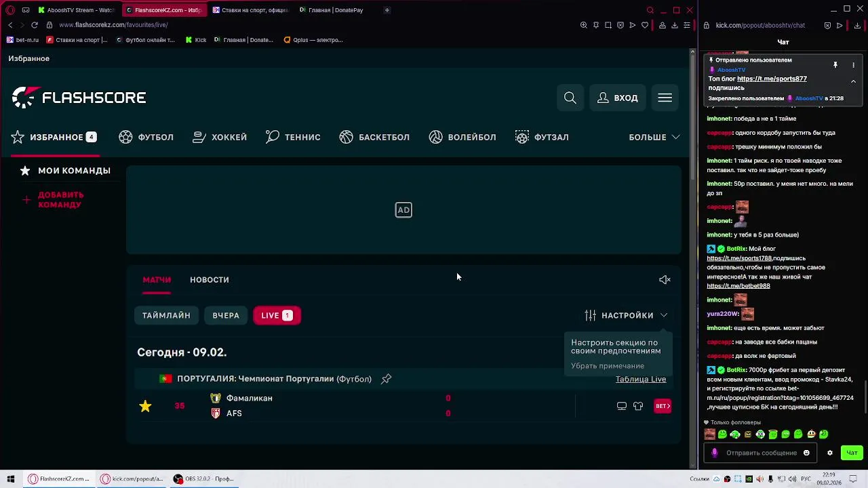This screenshot has height=488, width=868.
Task: Switch to the Матчи tab
Action: [x=157, y=279]
